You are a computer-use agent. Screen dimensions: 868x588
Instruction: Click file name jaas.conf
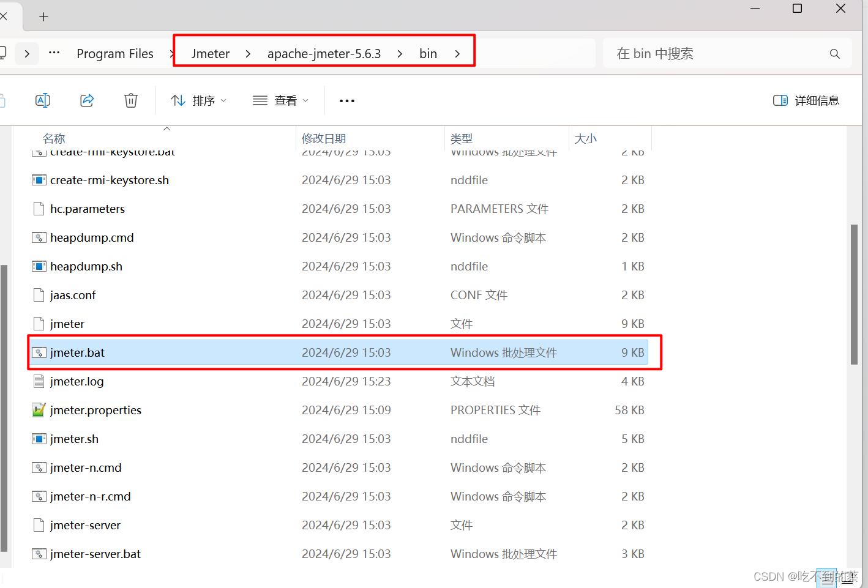coord(73,295)
